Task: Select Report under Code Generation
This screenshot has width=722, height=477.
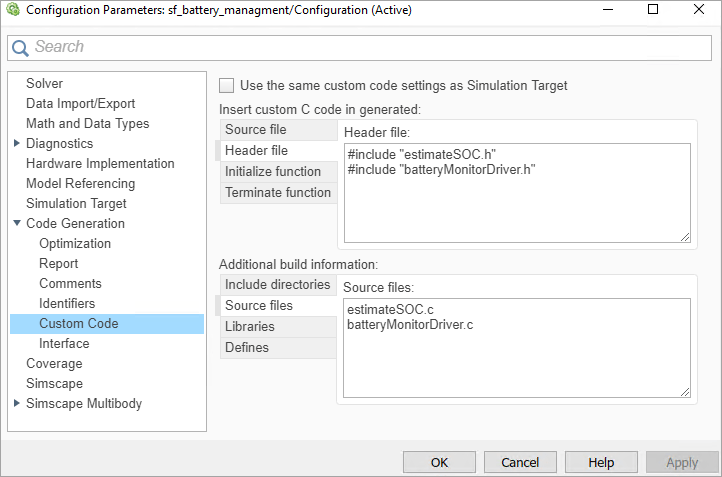Action: pos(58,263)
